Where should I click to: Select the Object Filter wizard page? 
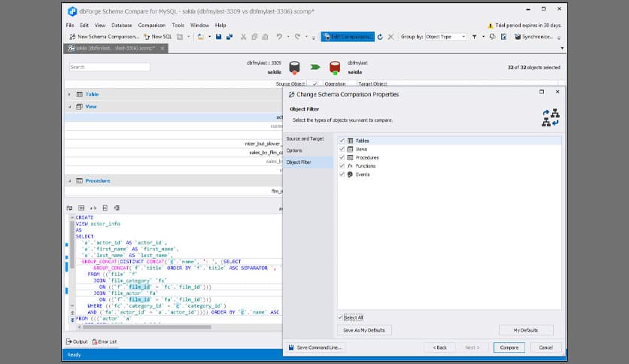coord(308,162)
